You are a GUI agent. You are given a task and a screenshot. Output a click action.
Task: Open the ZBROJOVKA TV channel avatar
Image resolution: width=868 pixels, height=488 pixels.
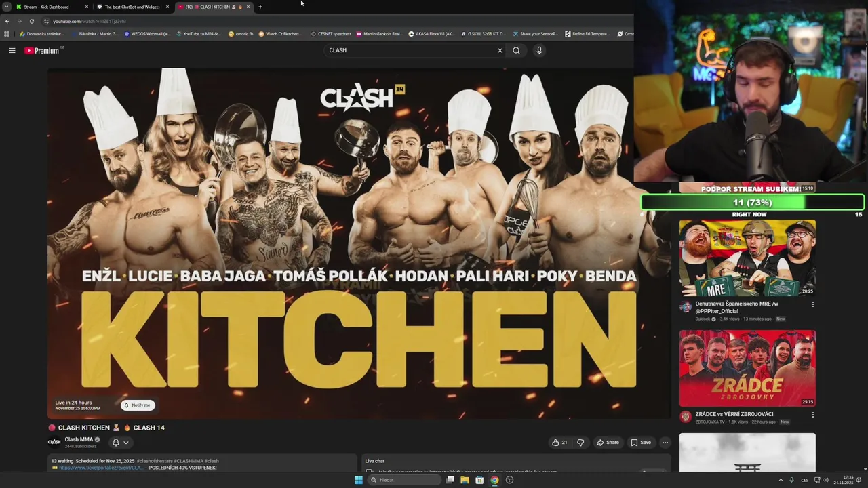click(686, 417)
